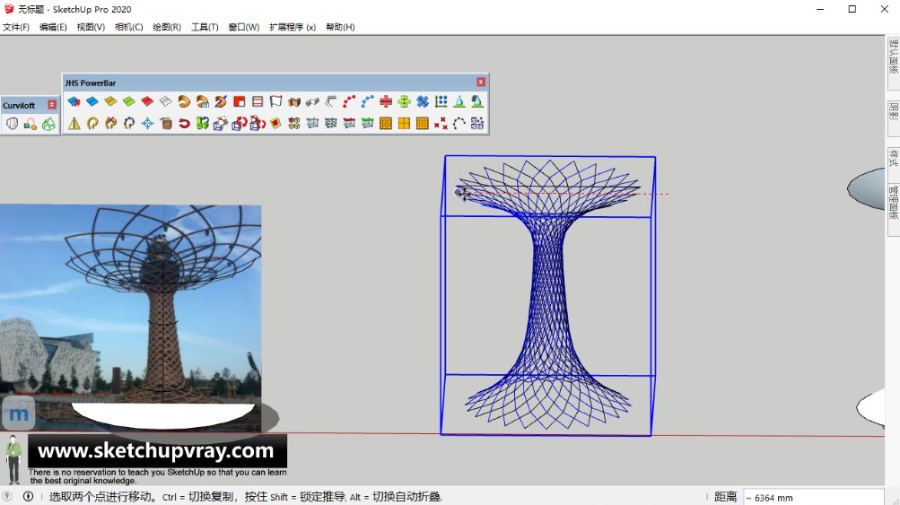Image resolution: width=900 pixels, height=505 pixels.
Task: Click PowerBar green shapes icon
Action: click(203, 123)
